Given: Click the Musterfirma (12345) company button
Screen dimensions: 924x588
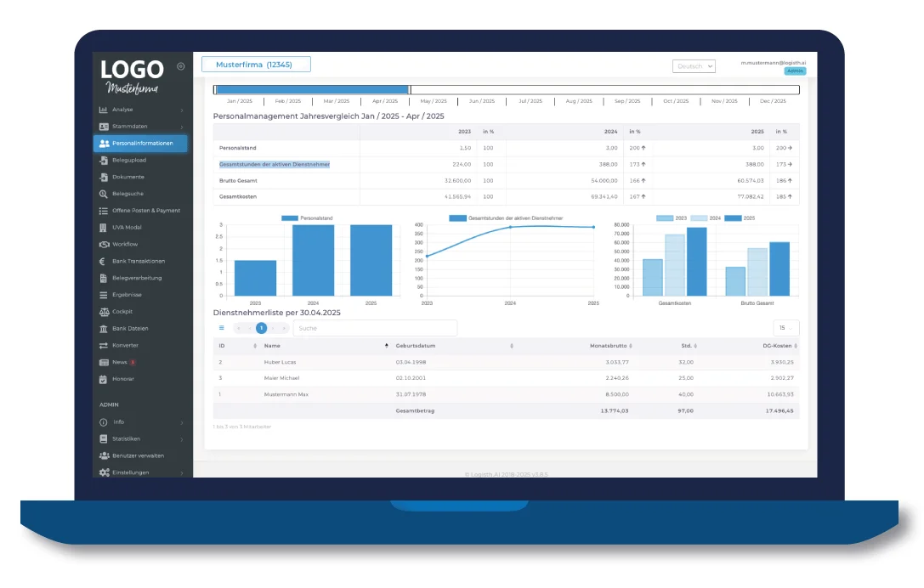Looking at the screenshot, I should click(x=256, y=65).
